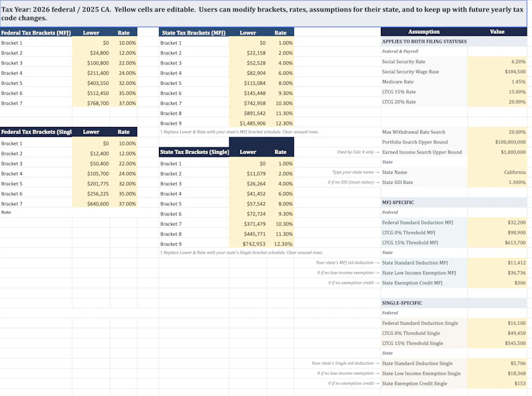Click State Low Income Exemption MFJ value $36,736

coord(497,273)
